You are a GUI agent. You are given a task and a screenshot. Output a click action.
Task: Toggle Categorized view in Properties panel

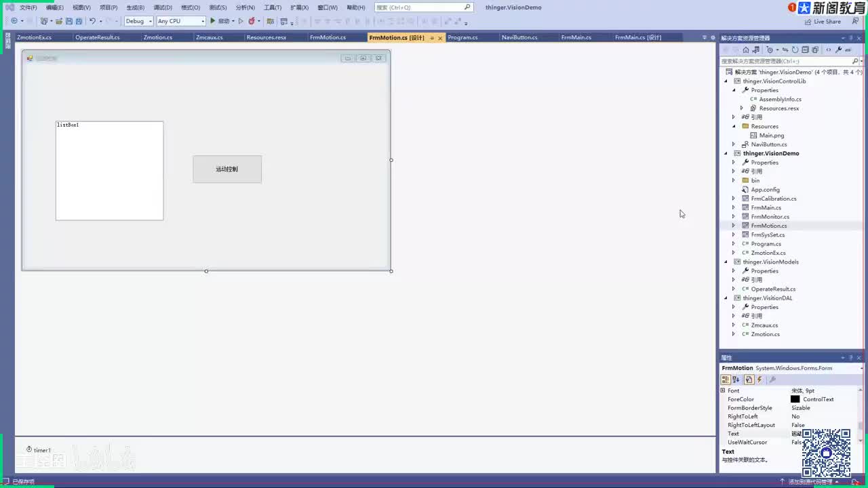(x=726, y=380)
